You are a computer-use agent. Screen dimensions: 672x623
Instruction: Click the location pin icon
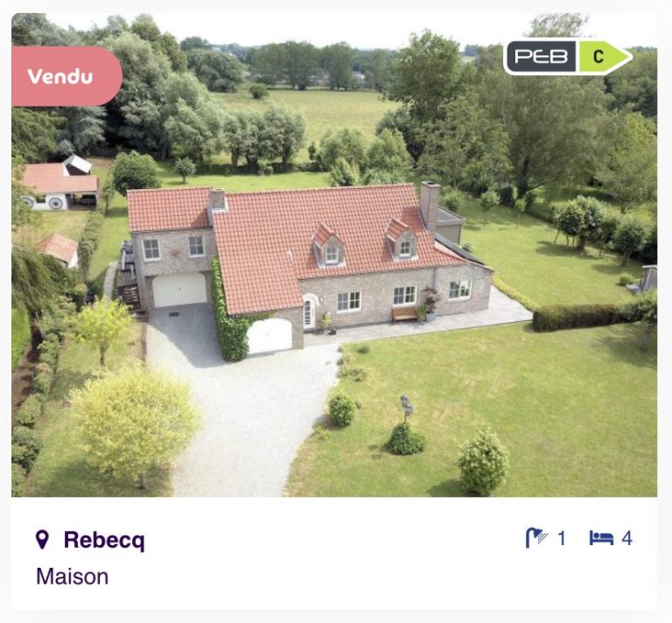[42, 540]
